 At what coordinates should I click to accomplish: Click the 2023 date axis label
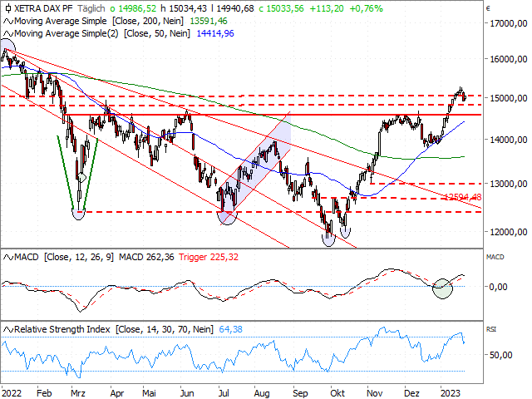point(451,393)
